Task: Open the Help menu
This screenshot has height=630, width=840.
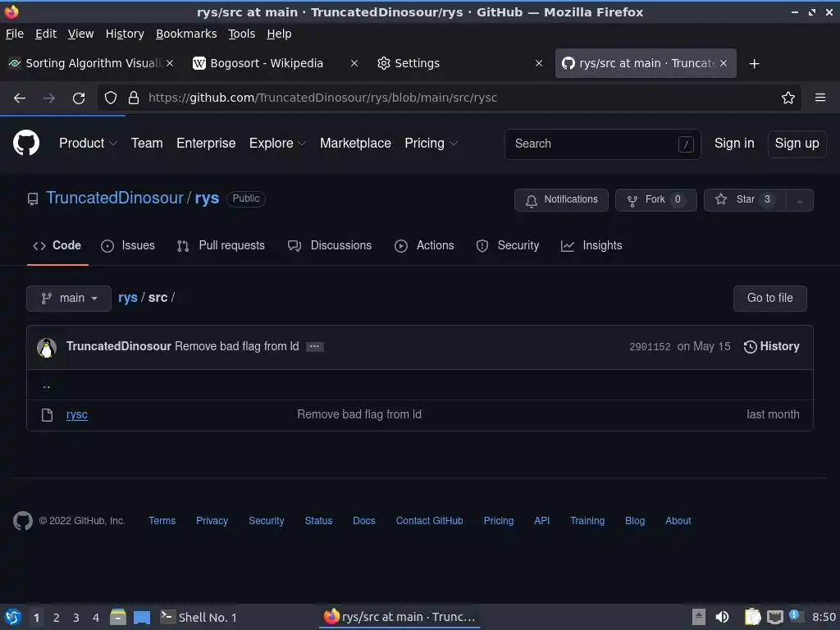Action: click(279, 34)
